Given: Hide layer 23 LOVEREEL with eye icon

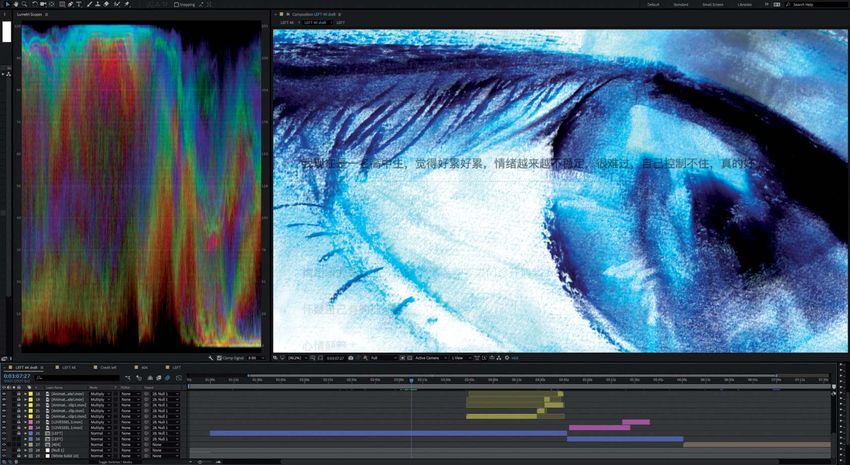Looking at the screenshot, I should coord(4,422).
